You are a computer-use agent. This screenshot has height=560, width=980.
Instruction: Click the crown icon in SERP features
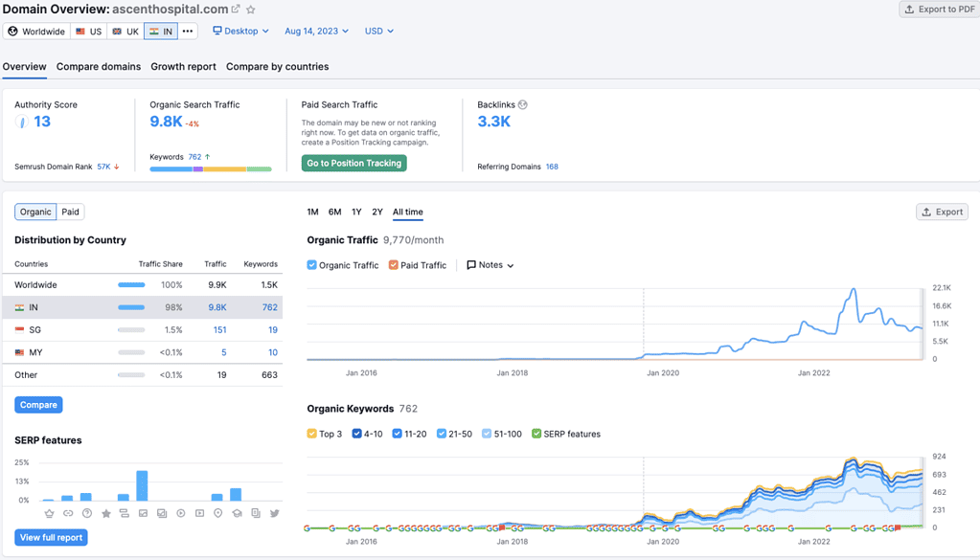pyautogui.click(x=50, y=513)
